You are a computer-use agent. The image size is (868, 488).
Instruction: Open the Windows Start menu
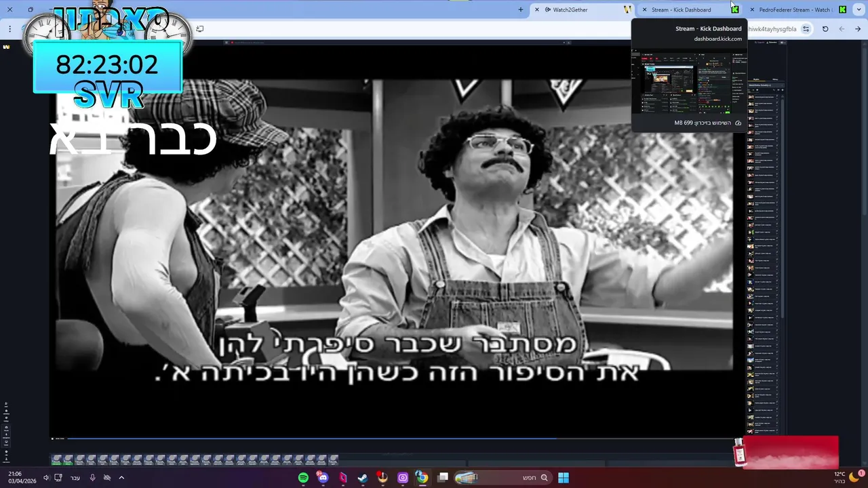(564, 478)
